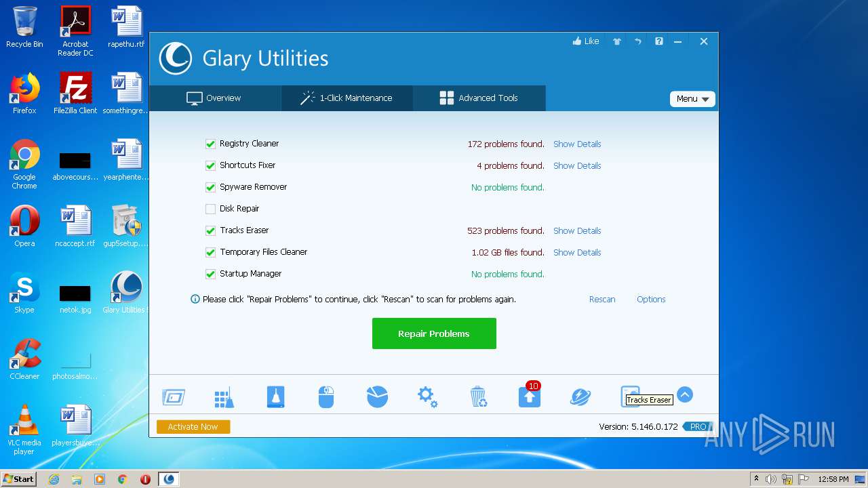Screen dimensions: 868x488
Task: Open the Disk Space Analyzer pie chart icon
Action: pos(377,397)
